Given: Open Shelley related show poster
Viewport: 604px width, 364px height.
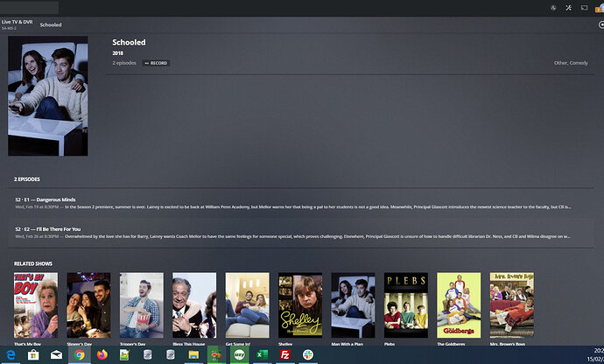Looking at the screenshot, I should (x=300, y=305).
